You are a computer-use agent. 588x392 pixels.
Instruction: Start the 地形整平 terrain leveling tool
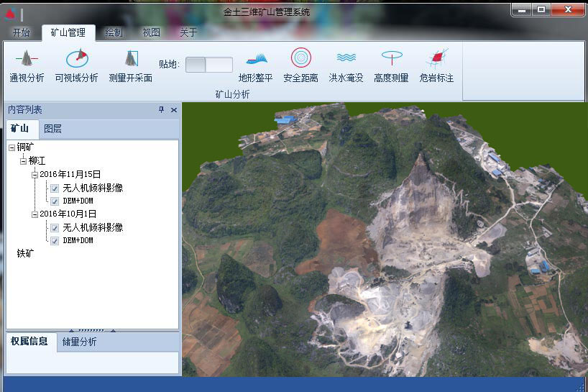[x=256, y=66]
